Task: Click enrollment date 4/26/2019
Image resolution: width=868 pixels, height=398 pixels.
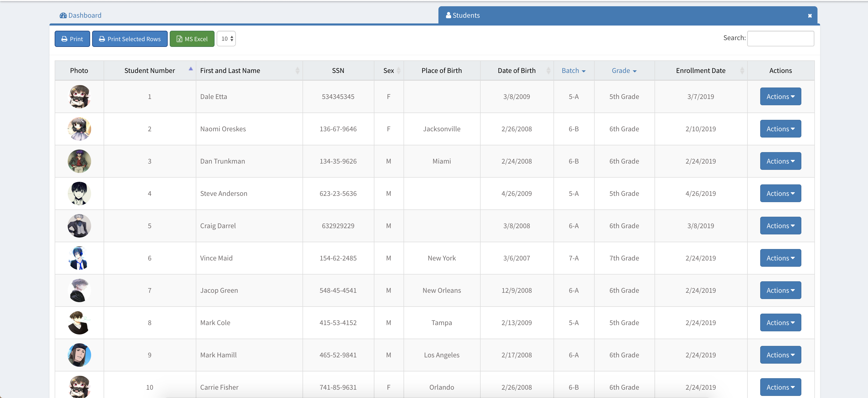Action: tap(701, 194)
